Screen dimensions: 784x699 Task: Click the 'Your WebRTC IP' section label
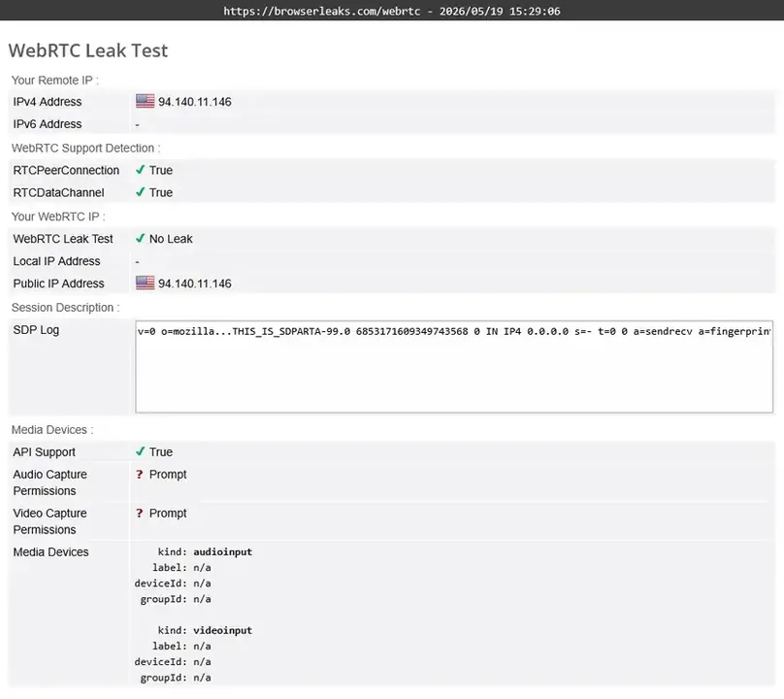[58, 216]
